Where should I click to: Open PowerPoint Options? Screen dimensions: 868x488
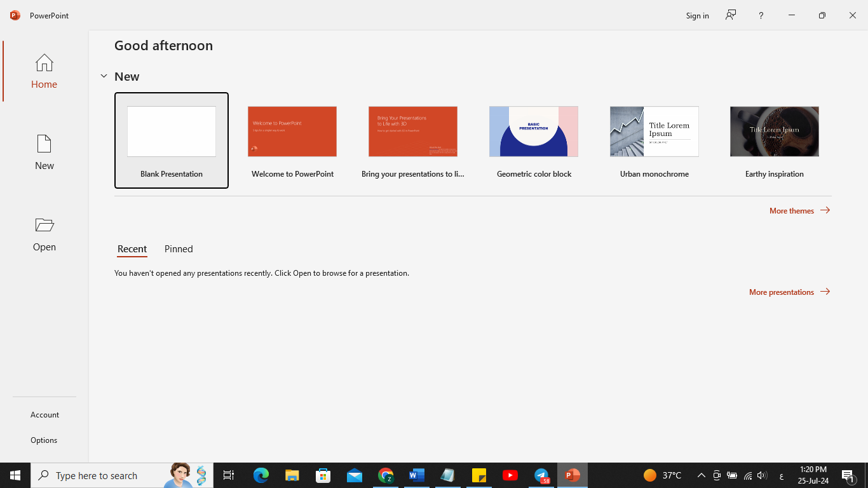coord(44,440)
